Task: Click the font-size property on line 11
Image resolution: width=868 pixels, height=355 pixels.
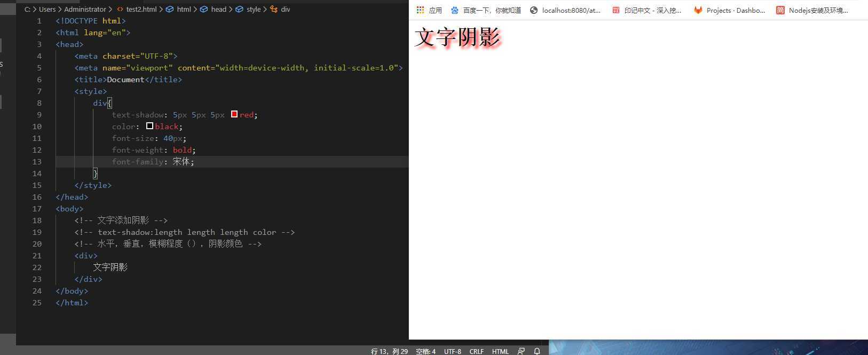Action: click(x=133, y=138)
